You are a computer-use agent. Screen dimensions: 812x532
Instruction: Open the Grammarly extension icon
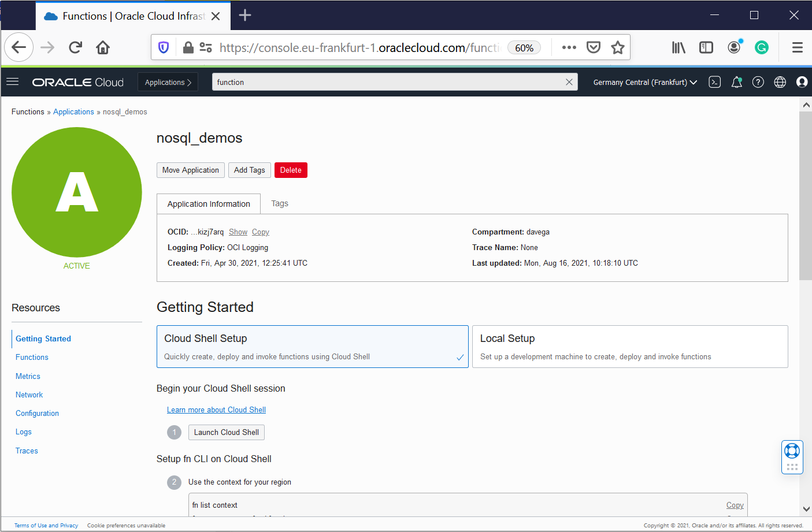762,47
